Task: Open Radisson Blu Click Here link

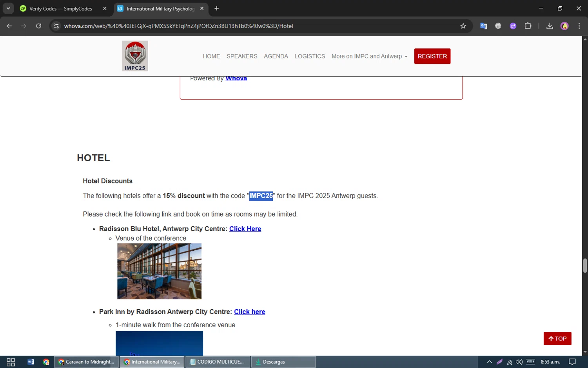Action: coord(245,229)
